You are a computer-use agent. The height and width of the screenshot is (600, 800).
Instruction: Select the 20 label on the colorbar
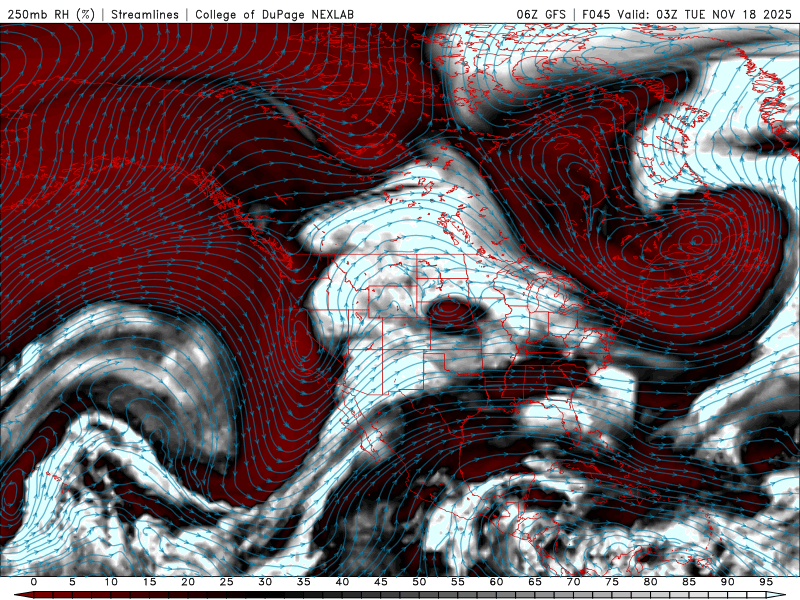click(x=188, y=582)
